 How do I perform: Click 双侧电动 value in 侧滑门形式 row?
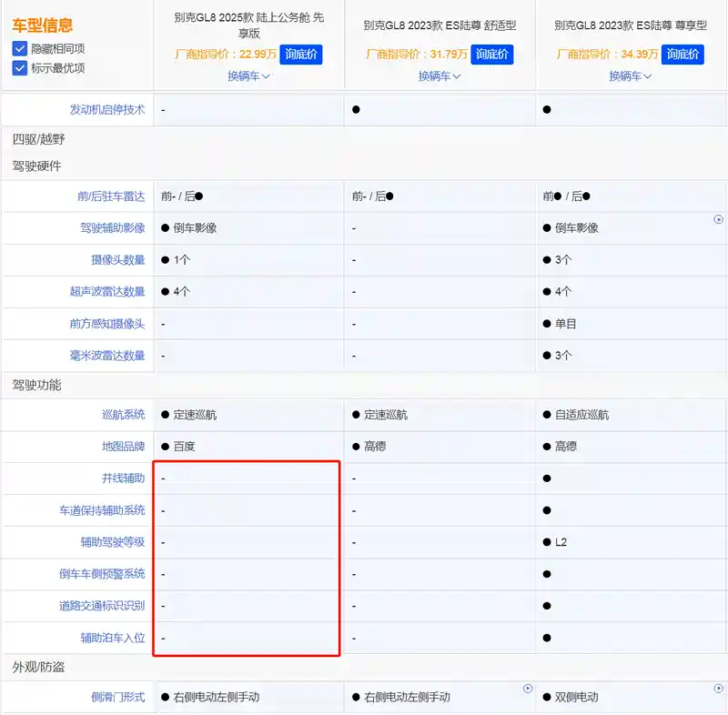(576, 698)
